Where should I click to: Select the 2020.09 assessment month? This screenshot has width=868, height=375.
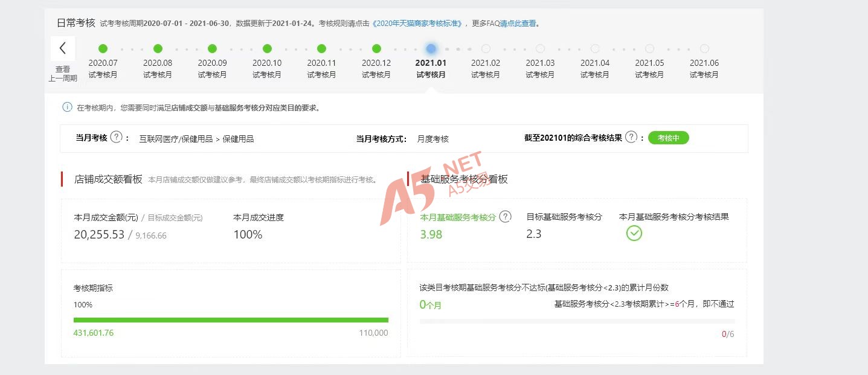212,49
